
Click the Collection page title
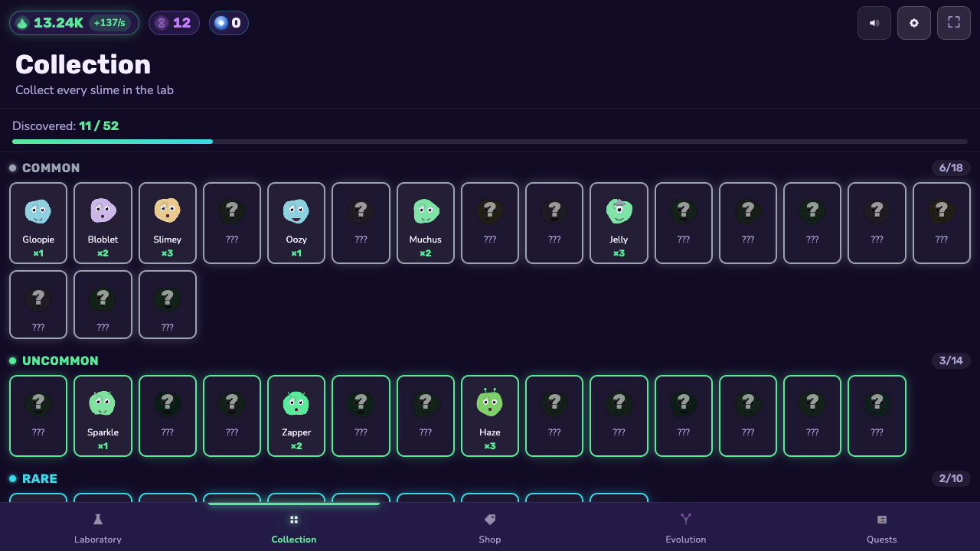pos(83,64)
